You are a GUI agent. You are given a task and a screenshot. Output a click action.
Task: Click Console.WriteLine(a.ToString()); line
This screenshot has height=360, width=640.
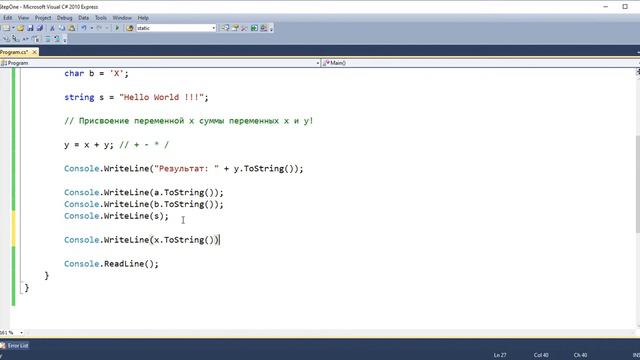144,192
